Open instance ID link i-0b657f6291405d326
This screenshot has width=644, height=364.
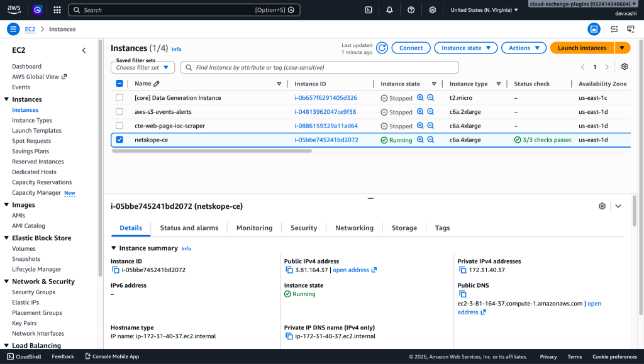point(326,97)
